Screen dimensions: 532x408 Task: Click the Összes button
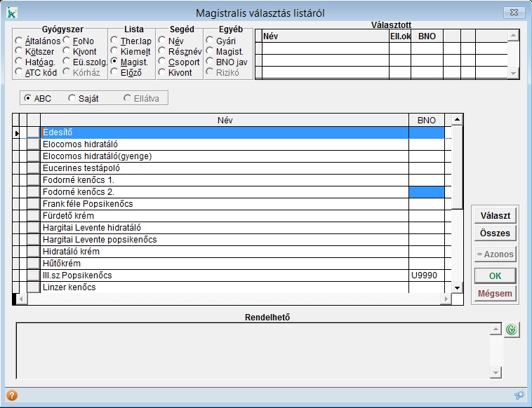[495, 233]
